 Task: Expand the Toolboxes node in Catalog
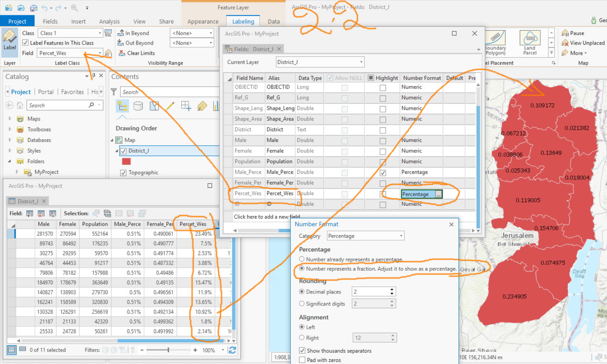coord(10,129)
